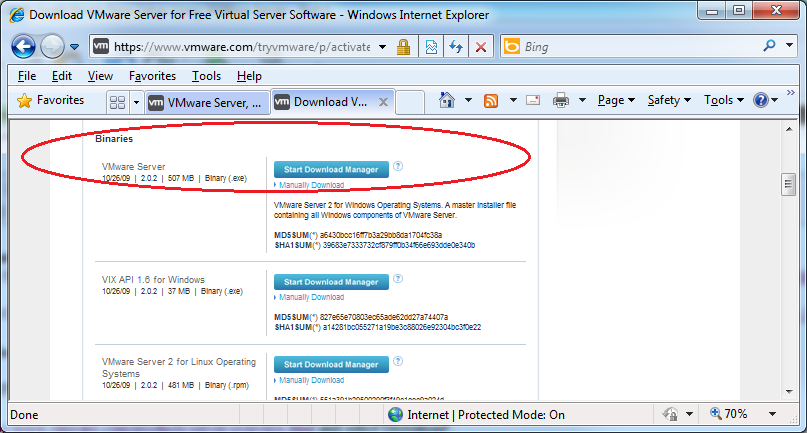This screenshot has width=807, height=433.
Task: Click the security padlock icon
Action: click(x=404, y=47)
